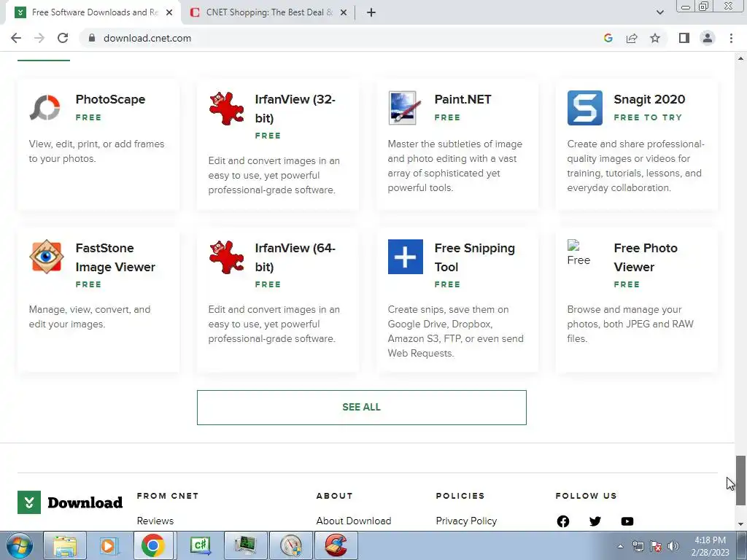Click the IrfanView (32-bit) red cat icon
The width and height of the screenshot is (747, 560).
pos(226,108)
